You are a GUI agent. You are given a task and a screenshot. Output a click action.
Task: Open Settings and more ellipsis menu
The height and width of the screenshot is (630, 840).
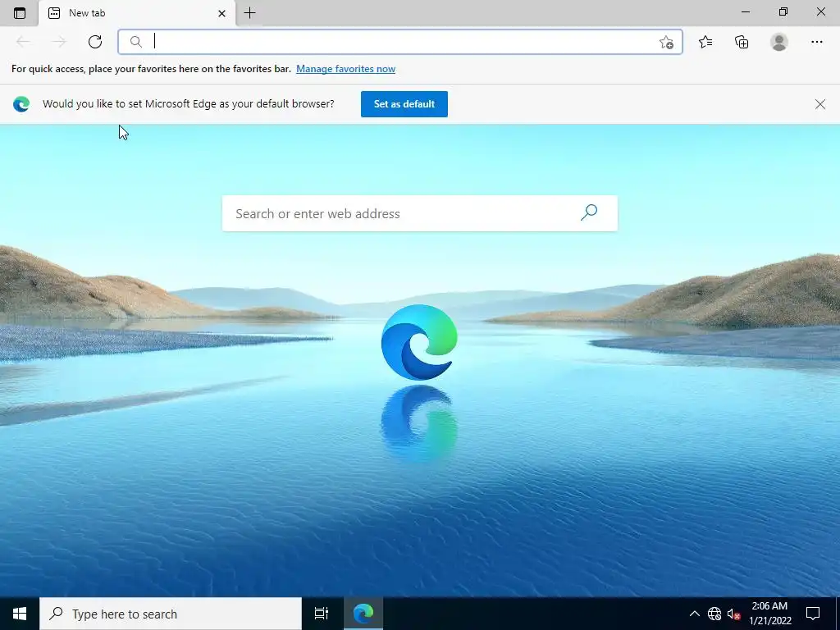[816, 42]
